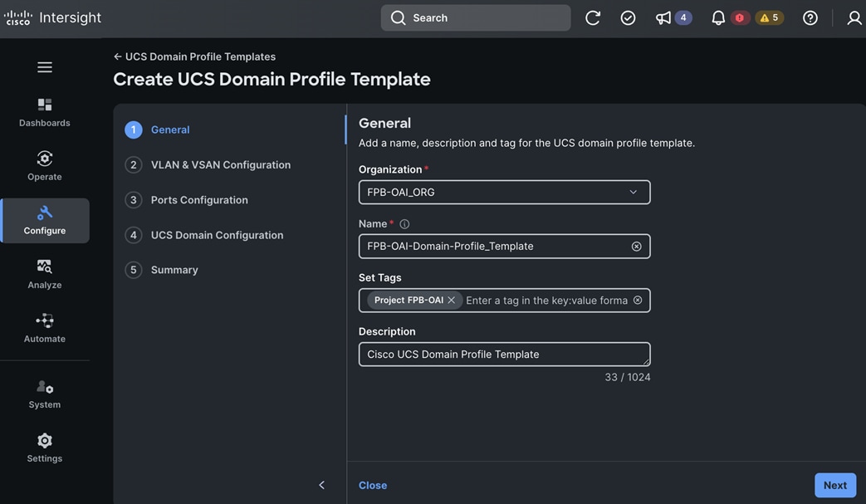Viewport: 866px width, 504px height.
Task: Click the Set Tags input field
Action: tap(504, 301)
